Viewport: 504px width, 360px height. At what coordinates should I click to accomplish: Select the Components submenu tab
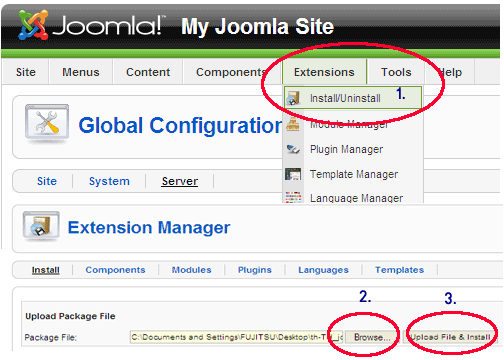point(115,270)
